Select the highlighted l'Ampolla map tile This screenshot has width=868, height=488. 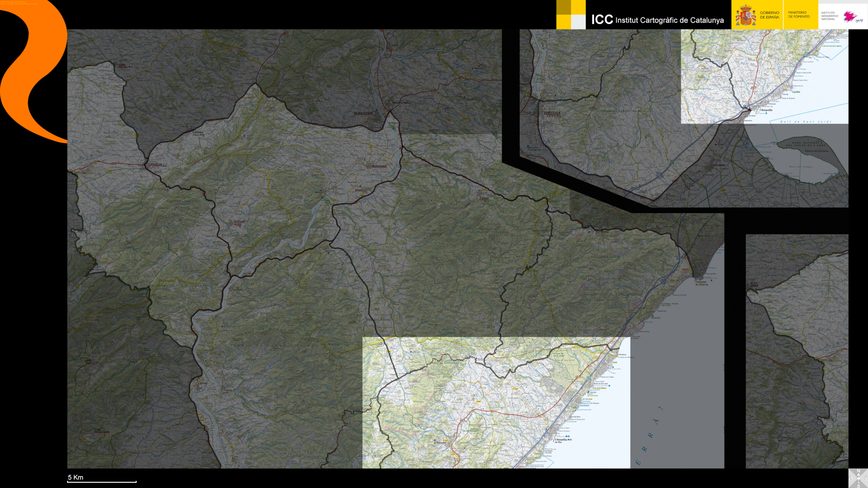(764, 76)
